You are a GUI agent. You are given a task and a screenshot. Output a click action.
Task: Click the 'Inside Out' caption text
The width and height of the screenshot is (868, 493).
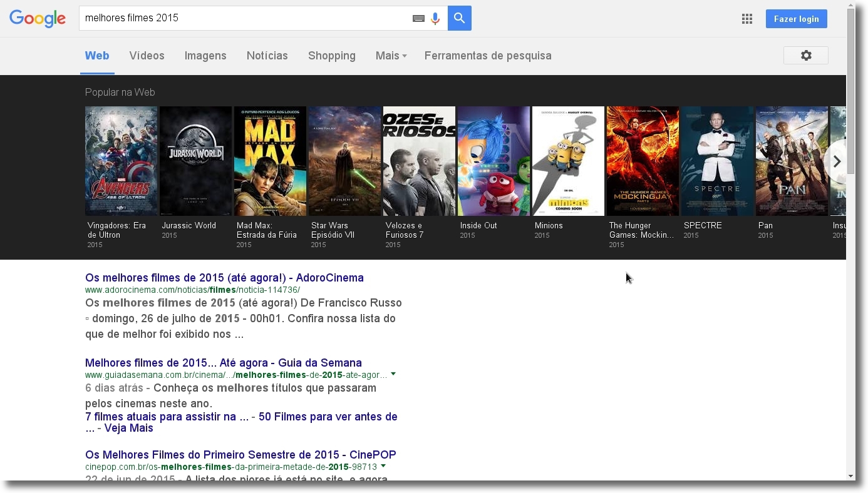[x=478, y=225]
